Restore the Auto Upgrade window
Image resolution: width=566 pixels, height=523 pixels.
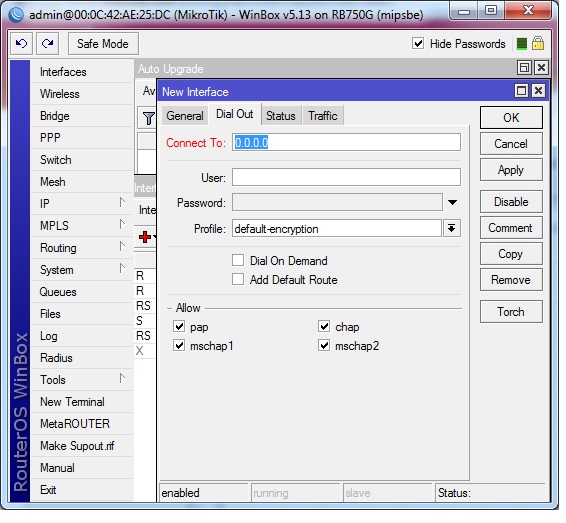[524, 67]
